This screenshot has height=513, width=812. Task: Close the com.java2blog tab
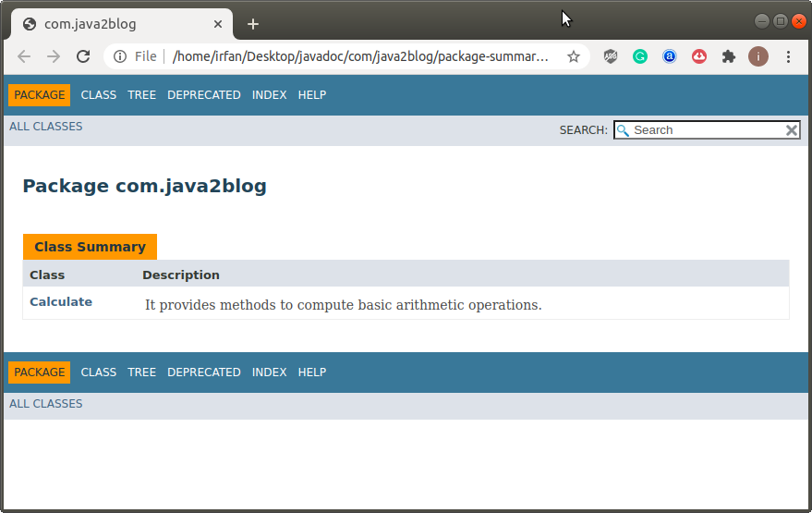tap(218, 24)
